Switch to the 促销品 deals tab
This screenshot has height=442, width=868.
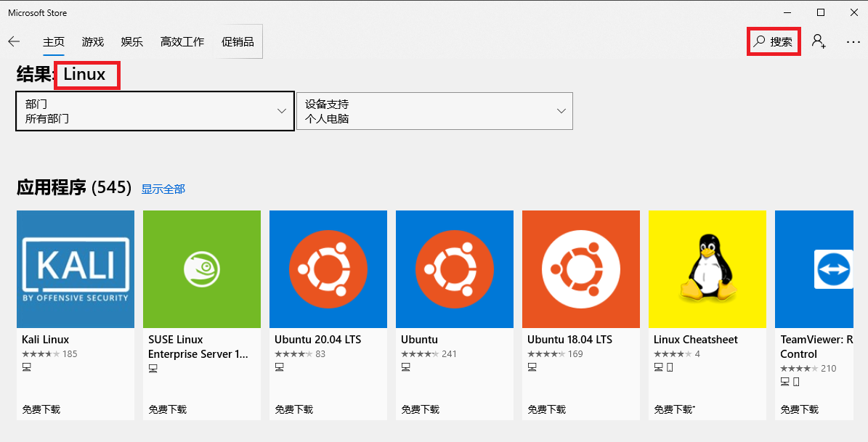tap(238, 41)
